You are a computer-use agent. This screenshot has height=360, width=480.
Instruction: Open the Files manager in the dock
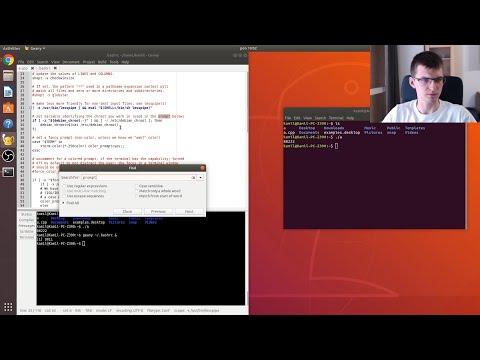tap(8, 76)
